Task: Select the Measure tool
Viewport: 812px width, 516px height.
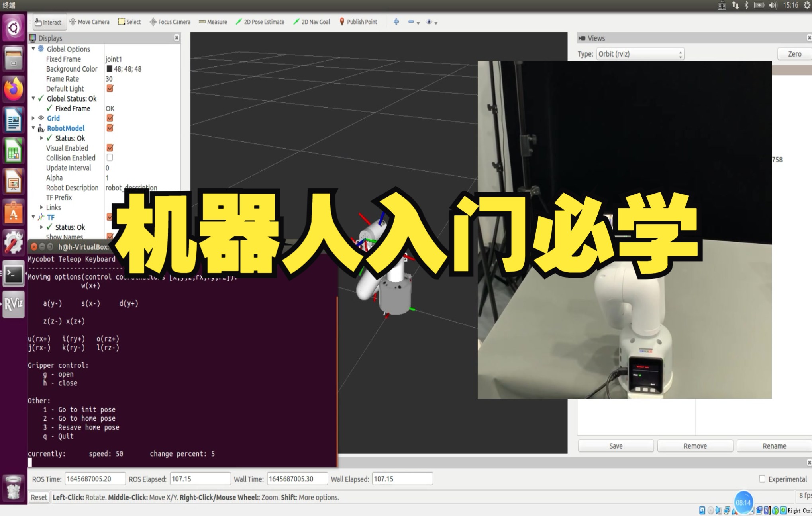Action: pos(213,22)
